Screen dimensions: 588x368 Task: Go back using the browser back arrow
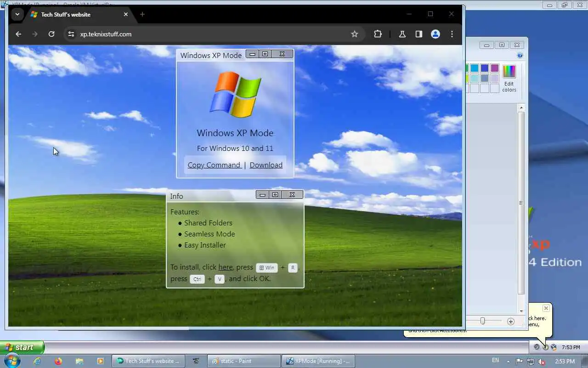18,34
